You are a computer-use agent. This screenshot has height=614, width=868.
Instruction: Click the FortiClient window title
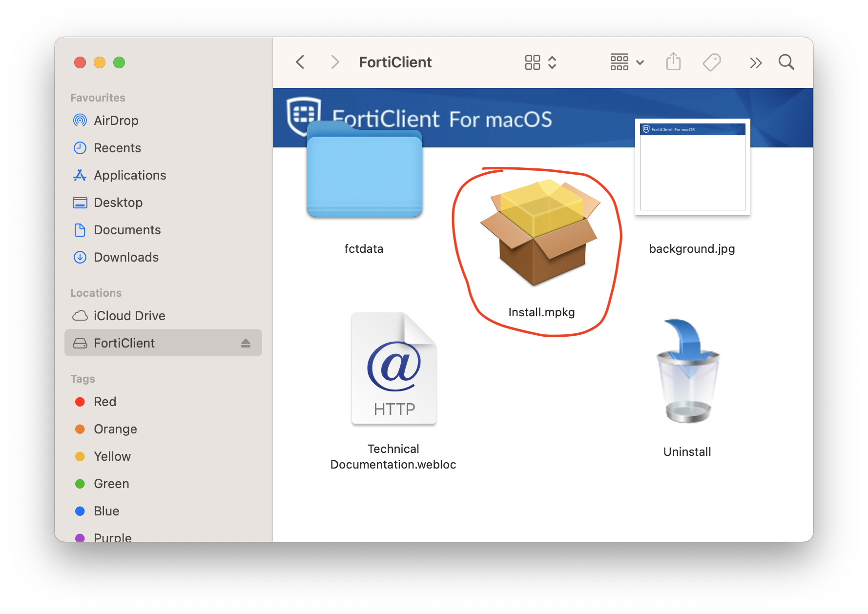click(x=395, y=62)
